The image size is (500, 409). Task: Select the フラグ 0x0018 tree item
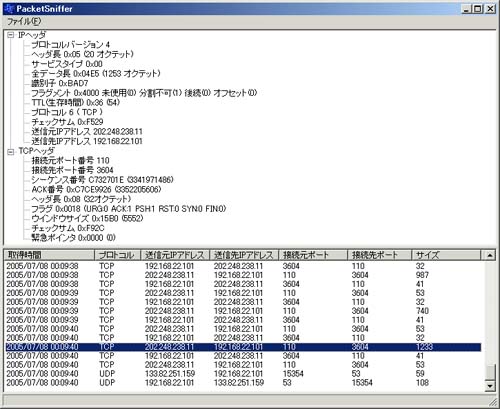tap(128, 209)
